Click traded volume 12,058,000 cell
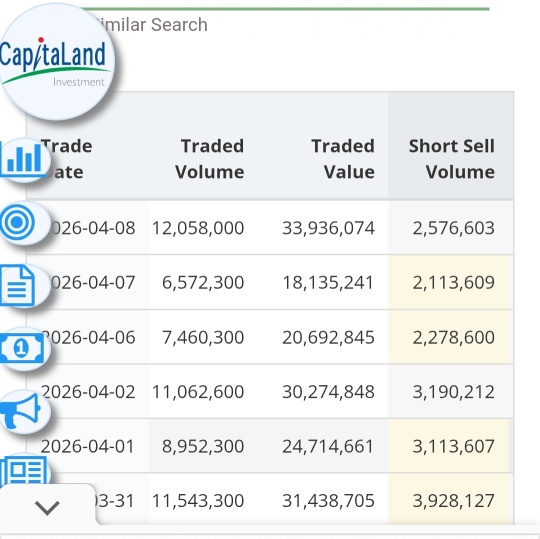This screenshot has width=540, height=539. (x=198, y=228)
